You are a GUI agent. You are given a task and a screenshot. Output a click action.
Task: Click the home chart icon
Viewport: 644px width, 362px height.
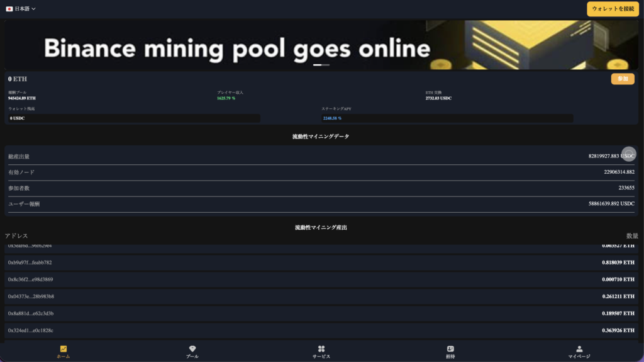[x=64, y=349]
